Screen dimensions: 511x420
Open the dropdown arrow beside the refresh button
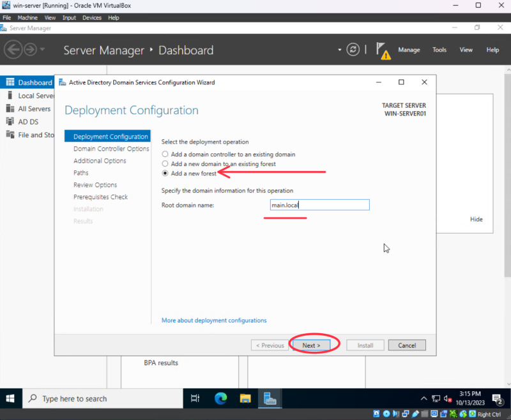click(x=339, y=50)
